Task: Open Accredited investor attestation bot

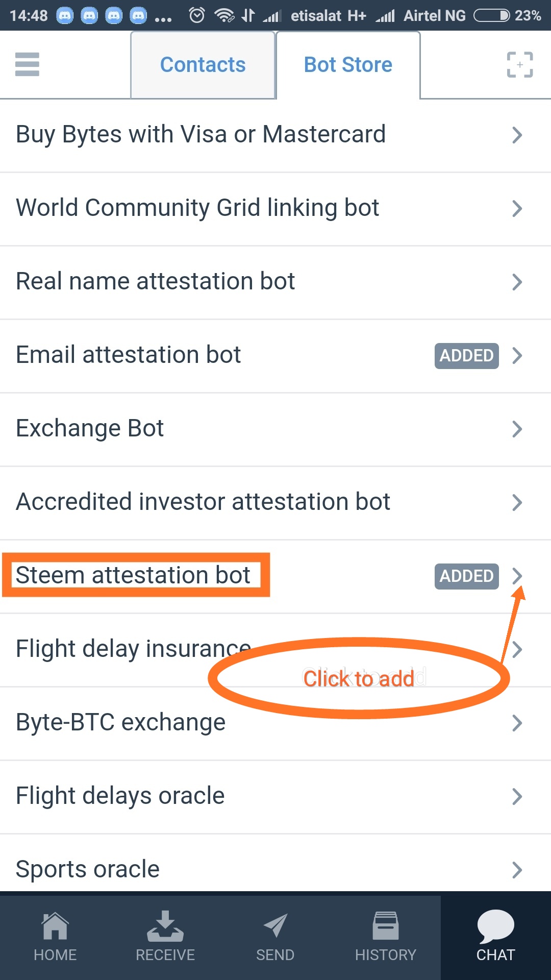Action: (x=203, y=502)
